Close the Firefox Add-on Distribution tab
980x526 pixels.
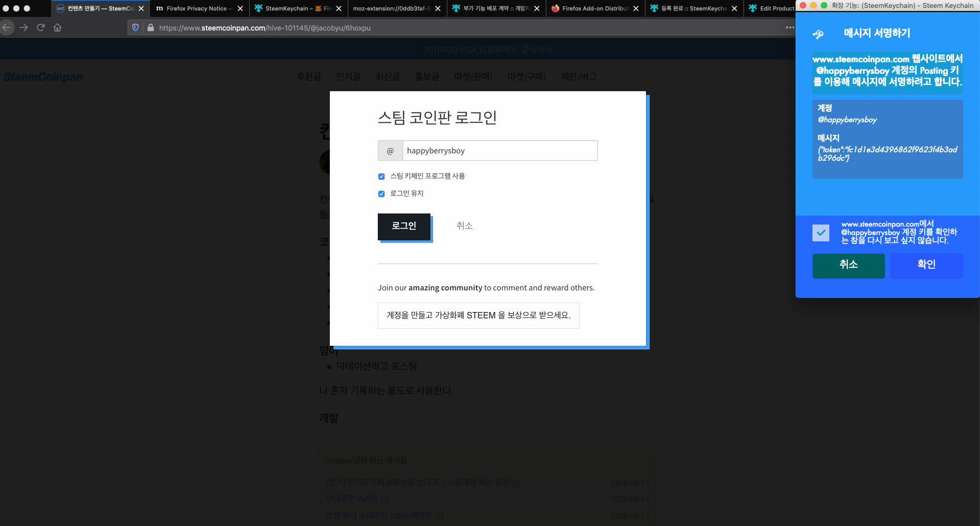coord(636,8)
